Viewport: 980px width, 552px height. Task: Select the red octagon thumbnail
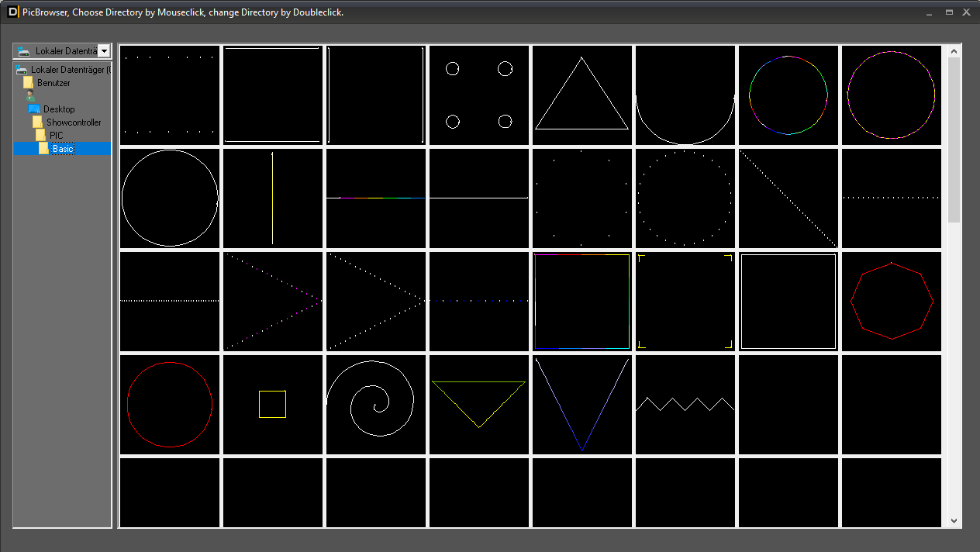[x=892, y=301]
